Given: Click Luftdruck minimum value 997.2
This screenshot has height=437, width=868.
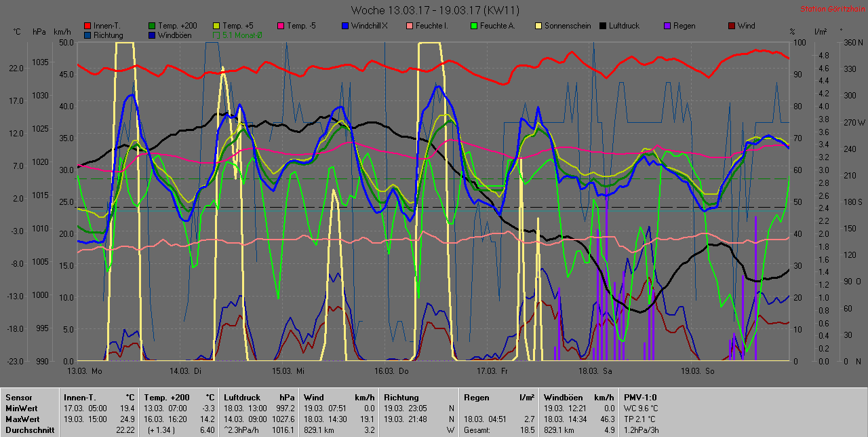Looking at the screenshot, I should coord(285,408).
